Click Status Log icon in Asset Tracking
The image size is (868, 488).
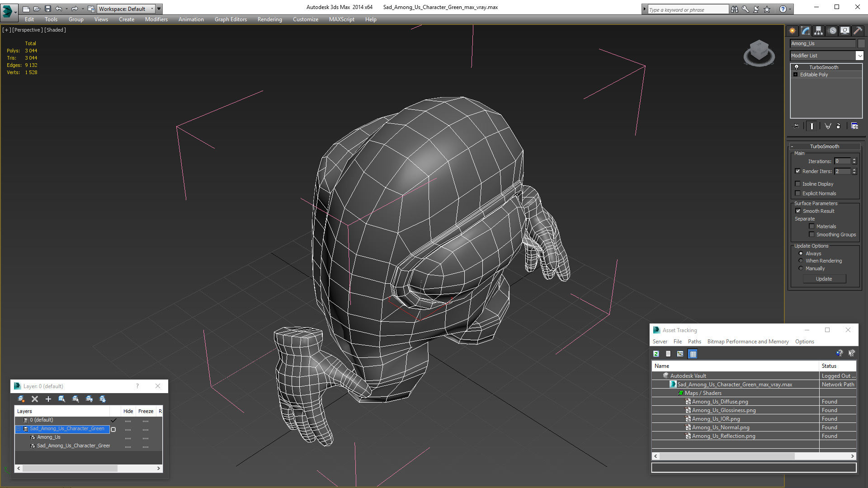click(668, 354)
